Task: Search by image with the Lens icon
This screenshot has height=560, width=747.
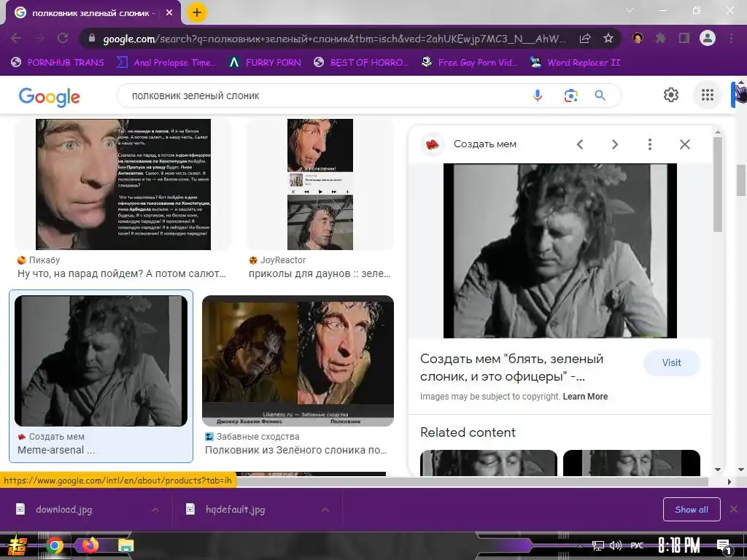Action: pyautogui.click(x=570, y=96)
